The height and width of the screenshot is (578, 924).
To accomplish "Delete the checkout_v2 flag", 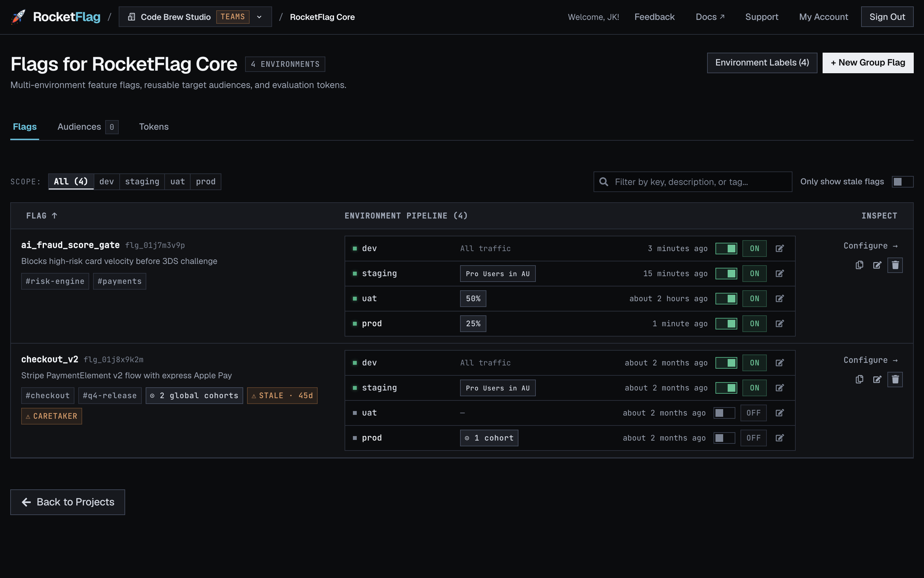I will pyautogui.click(x=895, y=379).
